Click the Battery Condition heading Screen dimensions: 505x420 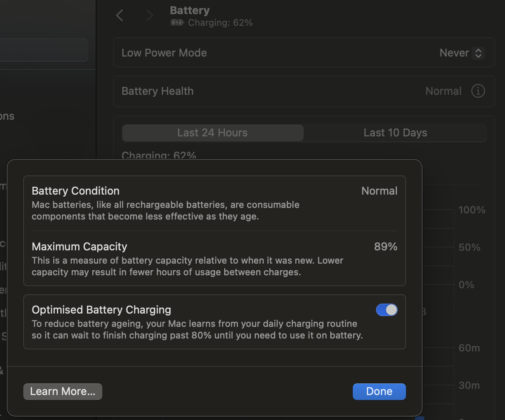click(76, 191)
